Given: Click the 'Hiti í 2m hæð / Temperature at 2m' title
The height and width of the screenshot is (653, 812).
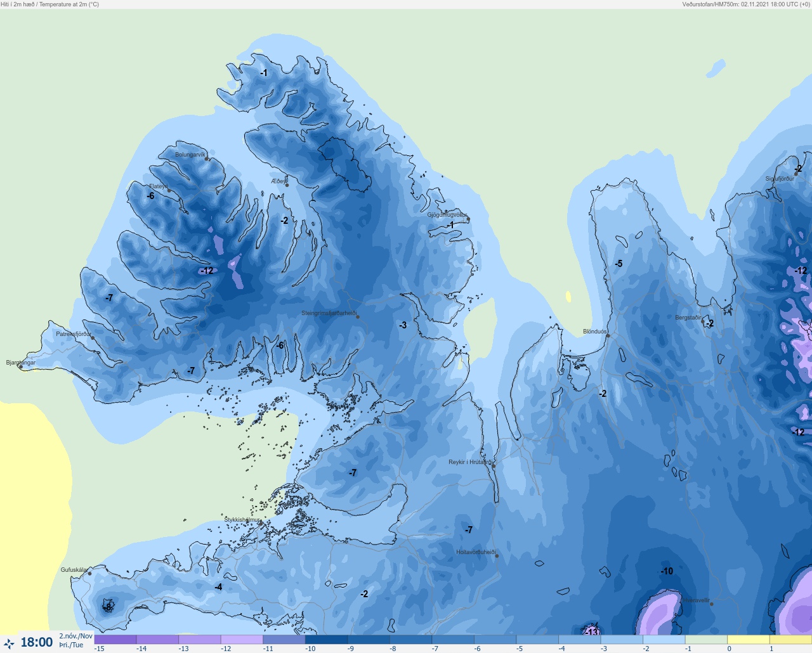Looking at the screenshot, I should 50,4.
